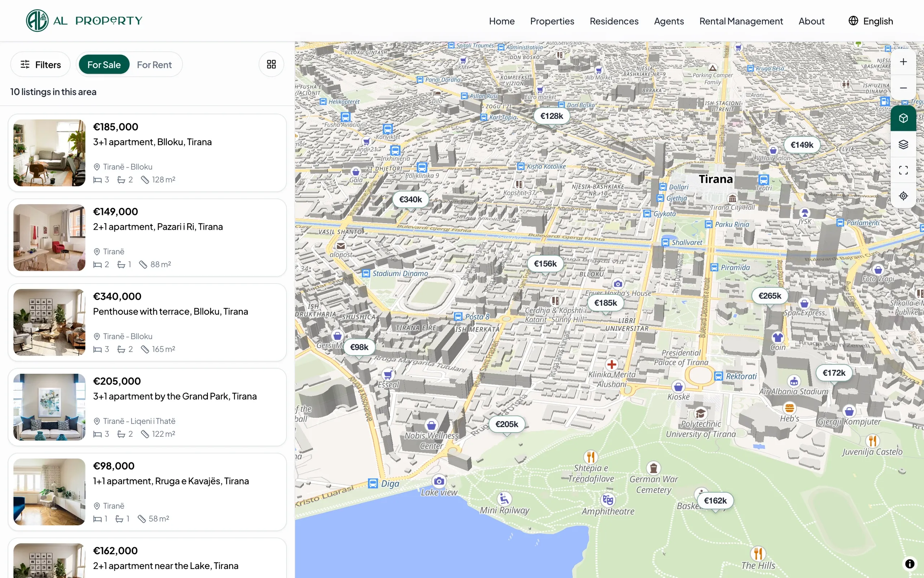Open the Filters panel

point(40,65)
